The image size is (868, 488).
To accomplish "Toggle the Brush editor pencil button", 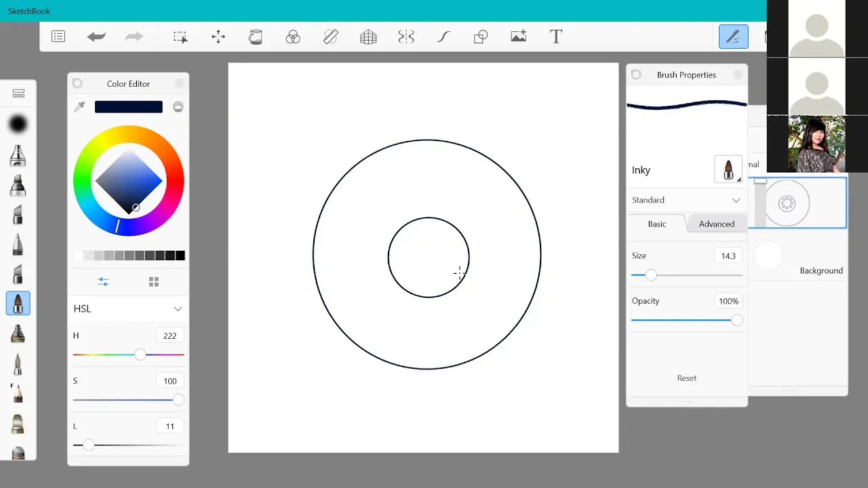I will pos(734,37).
